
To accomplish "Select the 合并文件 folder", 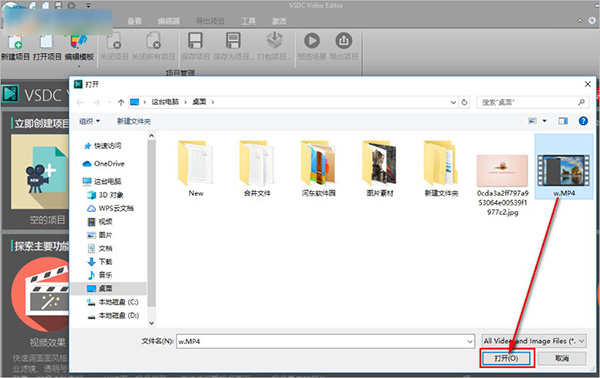I will pyautogui.click(x=257, y=169).
